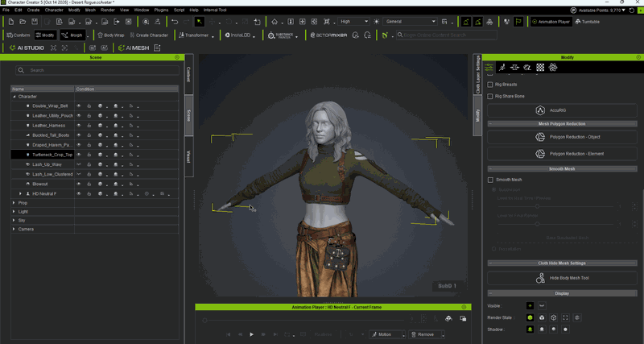Viewport: 644px width, 344px height.
Task: Click the Available Points coin icon
Action: click(573, 10)
